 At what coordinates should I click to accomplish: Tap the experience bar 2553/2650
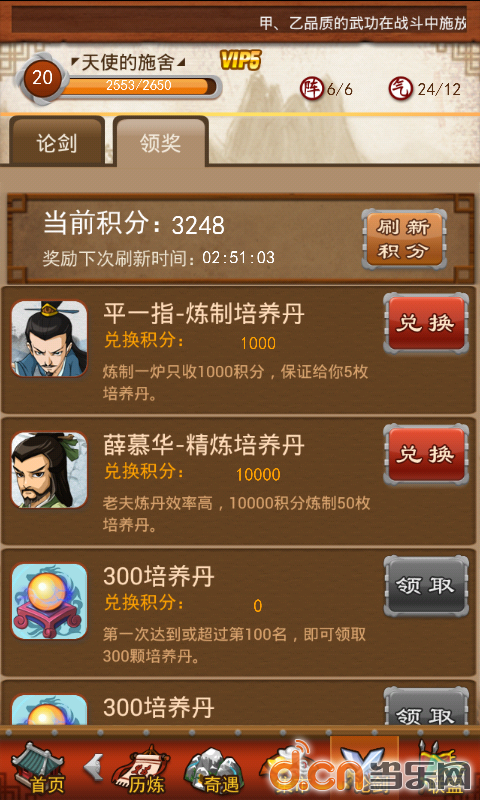click(139, 86)
